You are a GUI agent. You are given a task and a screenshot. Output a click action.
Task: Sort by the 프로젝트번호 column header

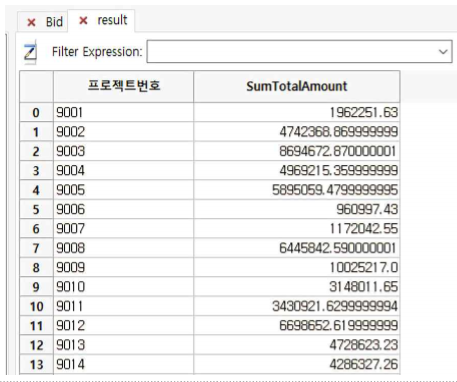pyautogui.click(x=123, y=86)
